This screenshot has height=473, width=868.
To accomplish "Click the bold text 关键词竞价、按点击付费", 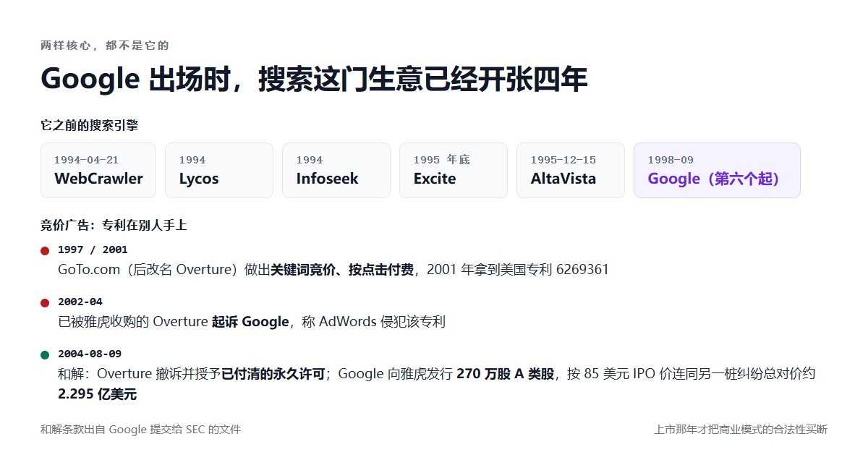I will click(x=342, y=270).
